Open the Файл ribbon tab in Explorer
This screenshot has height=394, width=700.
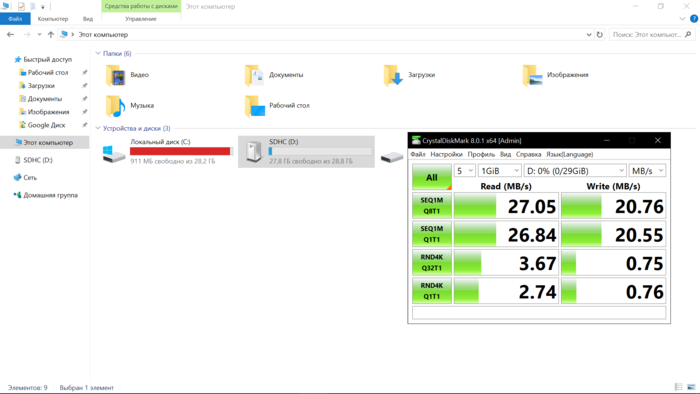pyautogui.click(x=15, y=19)
